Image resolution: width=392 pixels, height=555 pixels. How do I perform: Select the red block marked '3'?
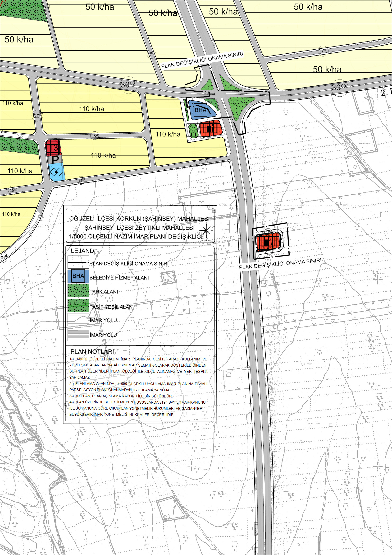click(x=53, y=147)
